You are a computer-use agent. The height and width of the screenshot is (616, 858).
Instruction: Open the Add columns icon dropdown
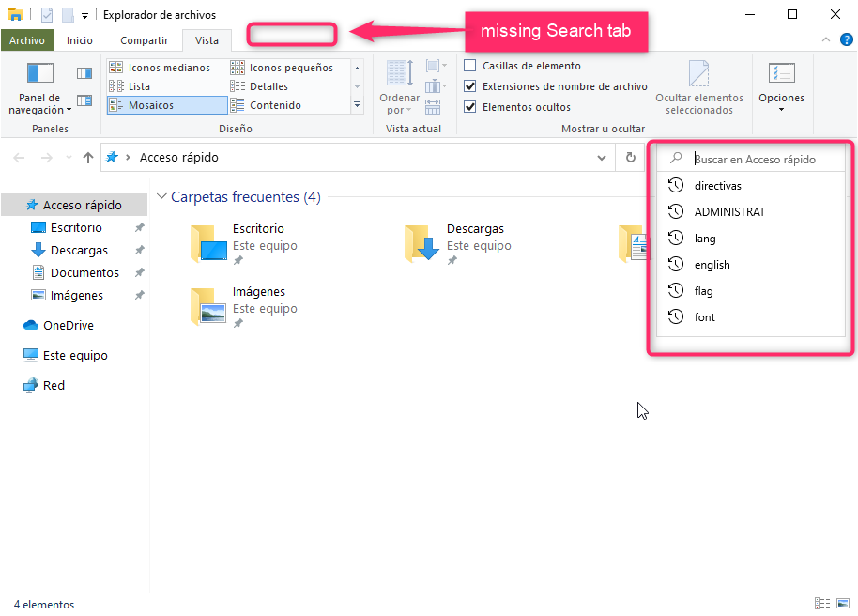436,86
